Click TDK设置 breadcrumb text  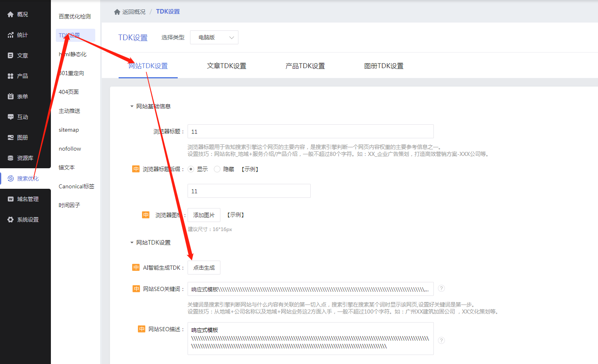[168, 11]
